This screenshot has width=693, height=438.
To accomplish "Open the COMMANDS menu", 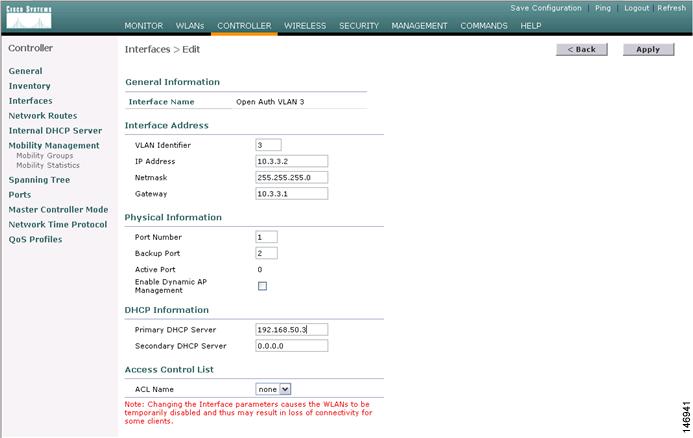I will click(484, 26).
